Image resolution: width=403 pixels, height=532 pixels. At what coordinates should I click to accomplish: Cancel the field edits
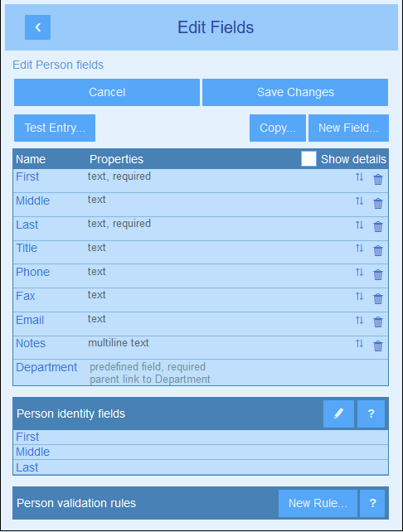(x=107, y=92)
